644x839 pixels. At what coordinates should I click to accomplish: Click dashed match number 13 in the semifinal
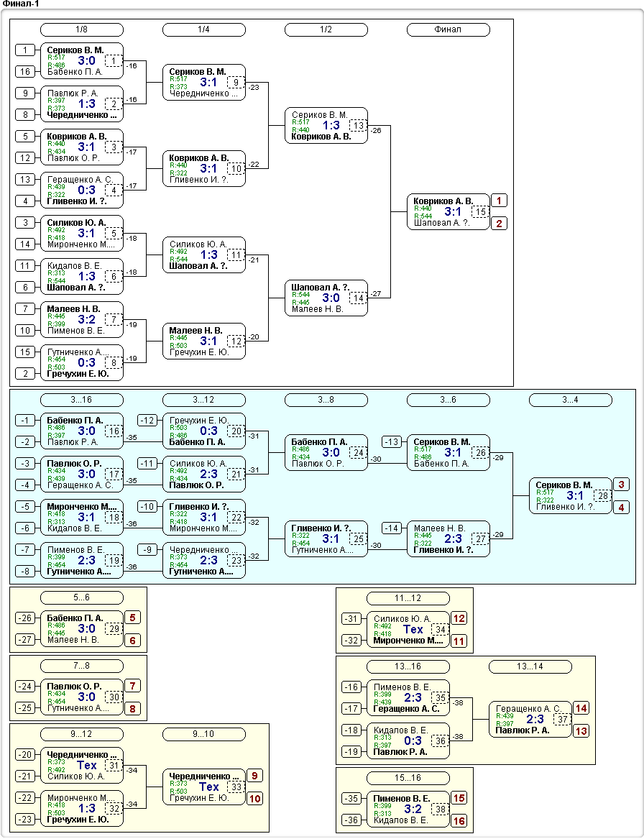pyautogui.click(x=357, y=126)
